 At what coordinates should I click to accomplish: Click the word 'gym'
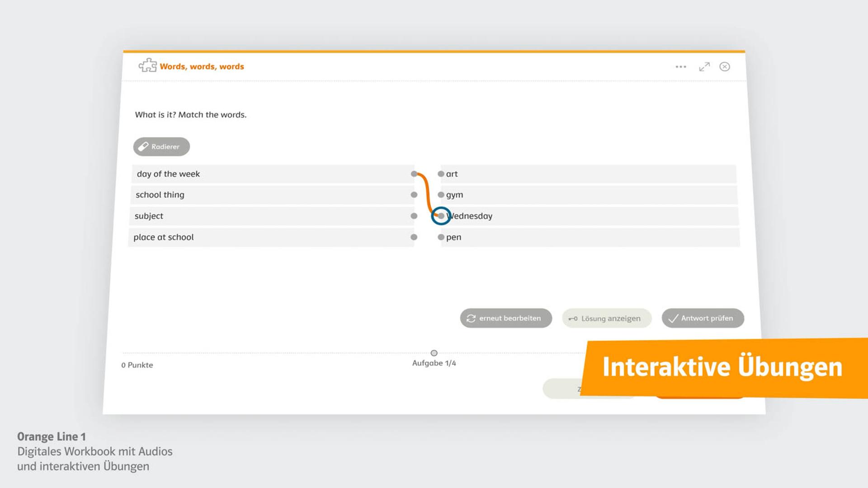(x=454, y=195)
